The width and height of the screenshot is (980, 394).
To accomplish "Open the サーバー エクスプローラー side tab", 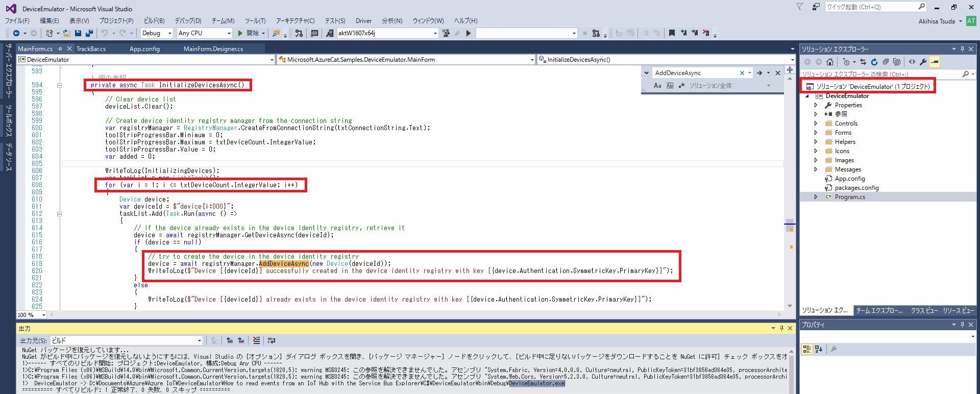I will (9, 71).
